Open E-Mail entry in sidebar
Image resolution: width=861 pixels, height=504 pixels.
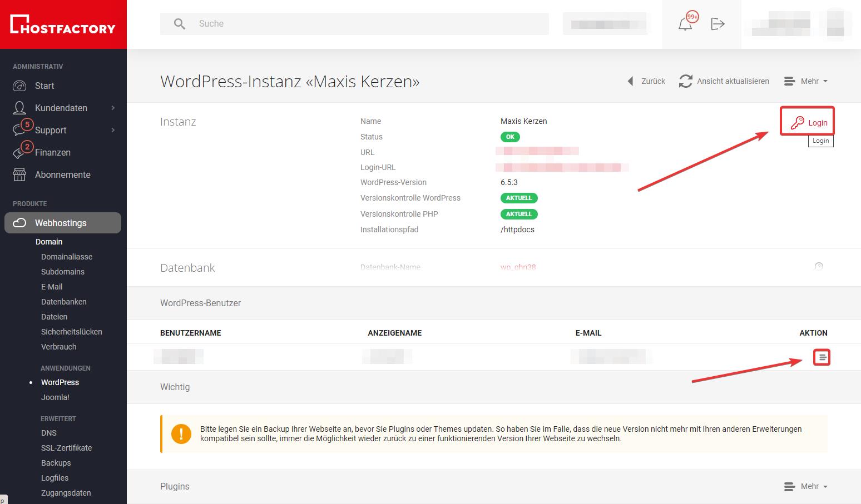52,287
